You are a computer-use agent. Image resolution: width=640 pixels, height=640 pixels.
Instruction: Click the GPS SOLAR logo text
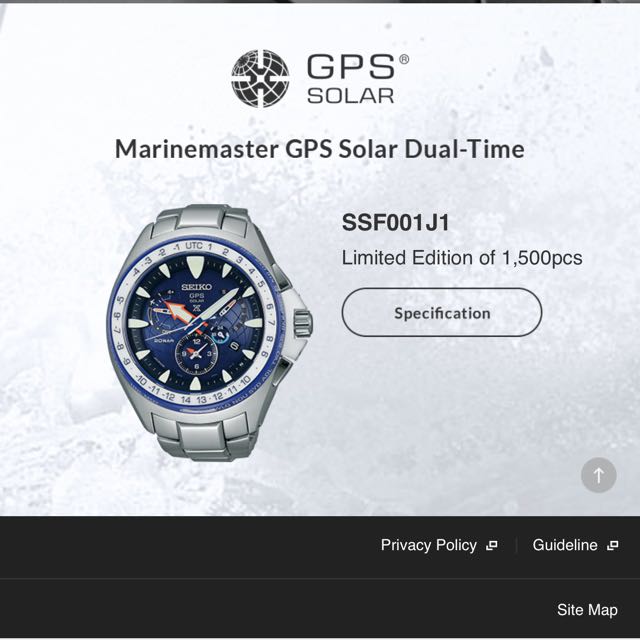[353, 78]
